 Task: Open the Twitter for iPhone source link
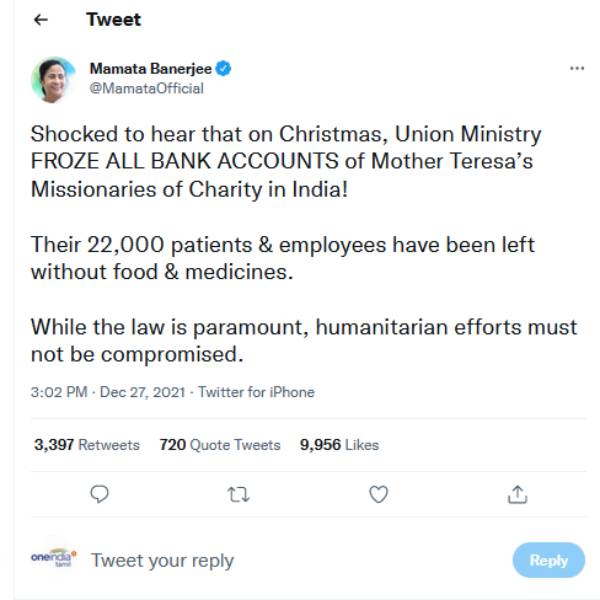click(256, 392)
